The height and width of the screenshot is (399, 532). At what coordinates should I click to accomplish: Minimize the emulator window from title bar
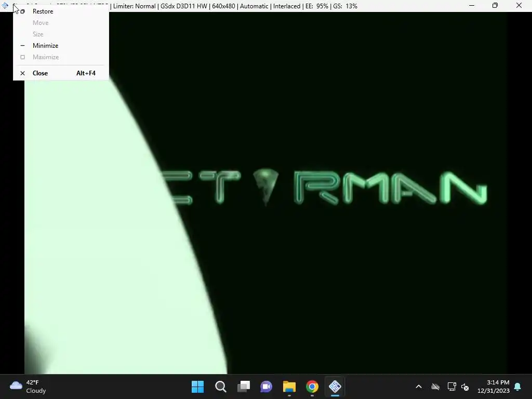tap(472, 5)
